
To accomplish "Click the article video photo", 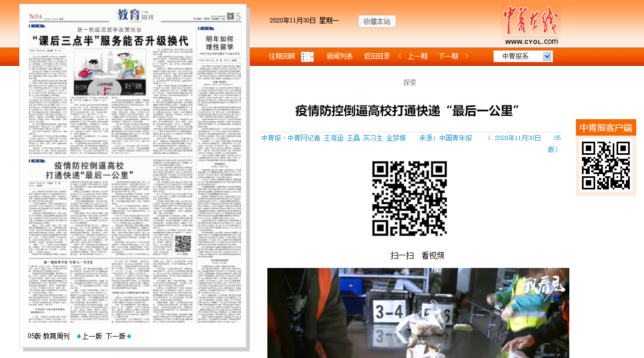I will [x=418, y=313].
